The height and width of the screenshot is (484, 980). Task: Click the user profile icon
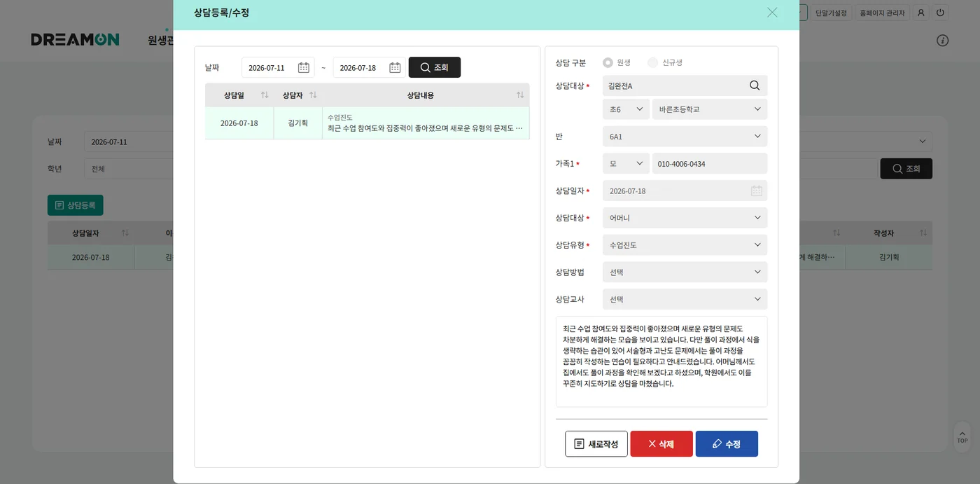click(x=921, y=13)
